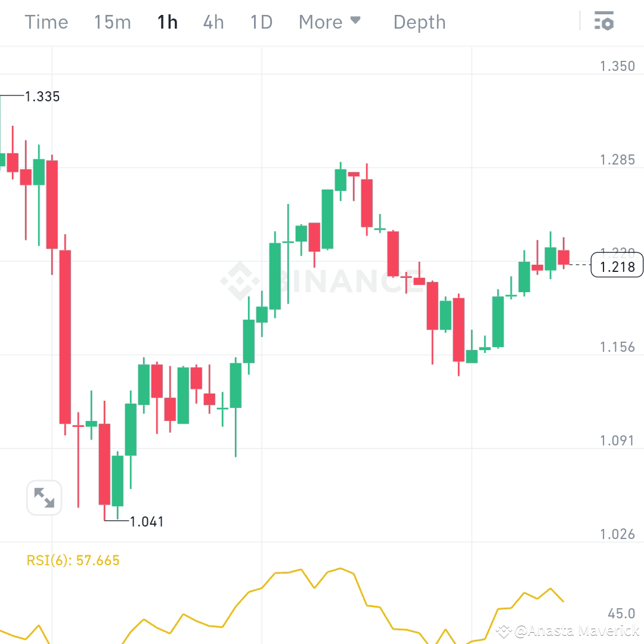
Task: Switch to the 1D timeframe tab
Action: click(261, 21)
